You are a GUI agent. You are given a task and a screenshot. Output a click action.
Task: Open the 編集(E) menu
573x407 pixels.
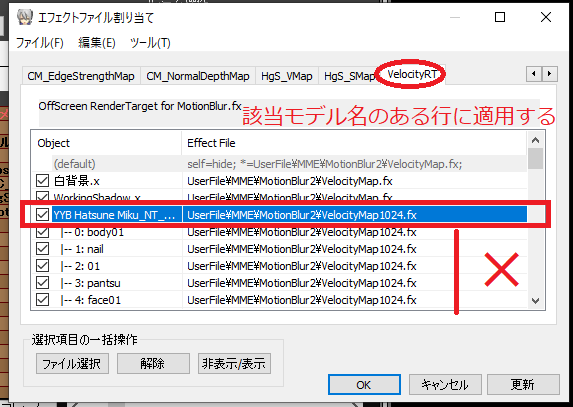97,43
